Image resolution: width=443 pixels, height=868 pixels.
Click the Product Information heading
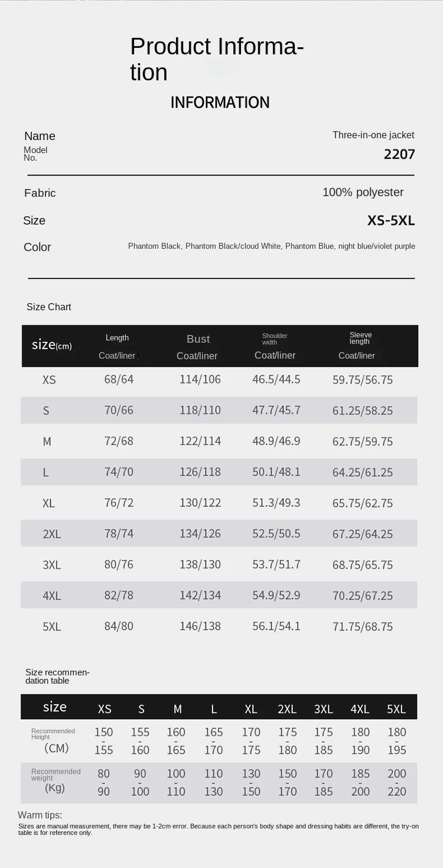coord(217,59)
